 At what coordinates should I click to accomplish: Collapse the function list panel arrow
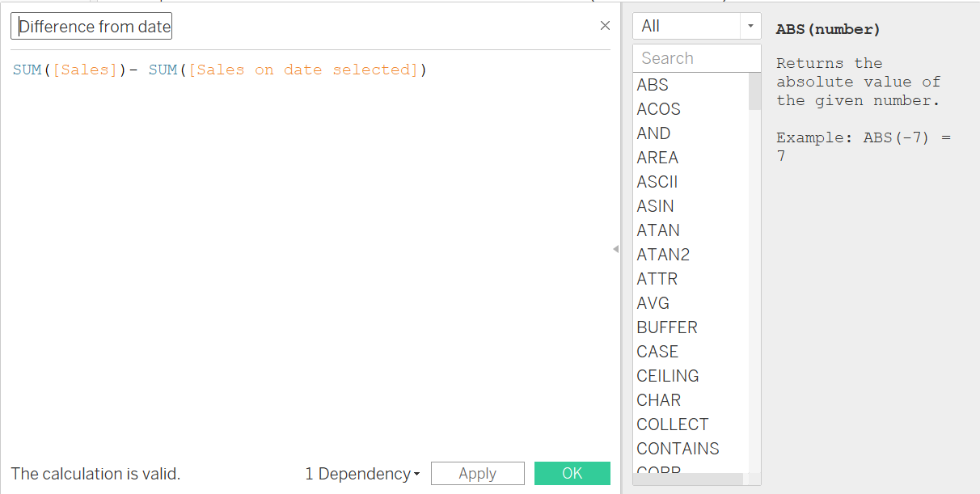pyautogui.click(x=615, y=249)
